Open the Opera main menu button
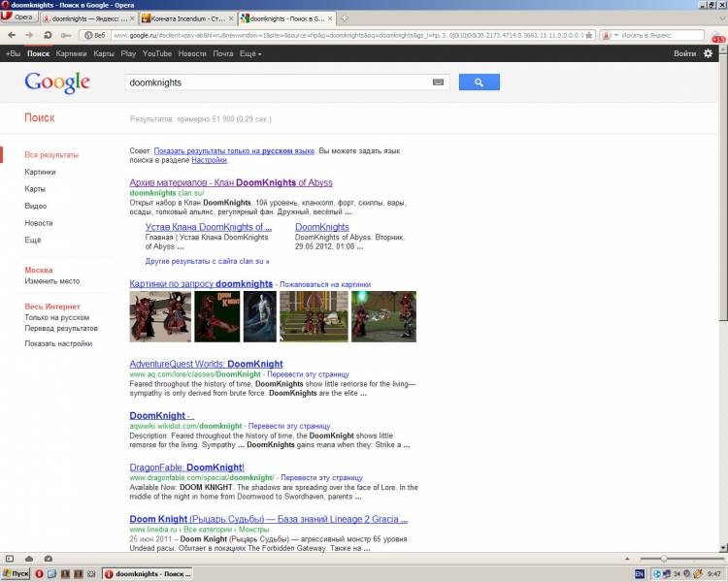Image resolution: width=728 pixels, height=582 pixels. click(x=17, y=17)
